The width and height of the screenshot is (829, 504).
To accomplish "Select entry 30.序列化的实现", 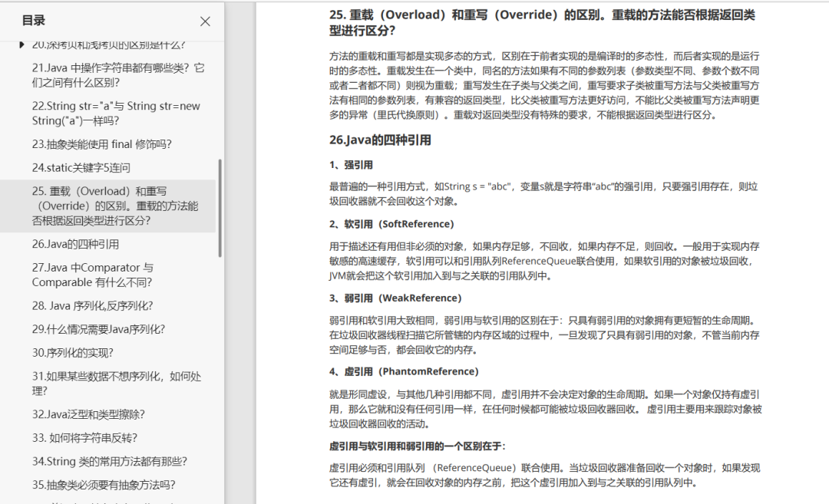I will coord(72,352).
